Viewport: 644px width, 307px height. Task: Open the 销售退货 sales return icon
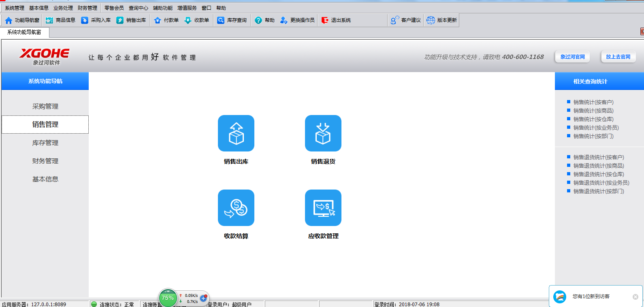(323, 133)
